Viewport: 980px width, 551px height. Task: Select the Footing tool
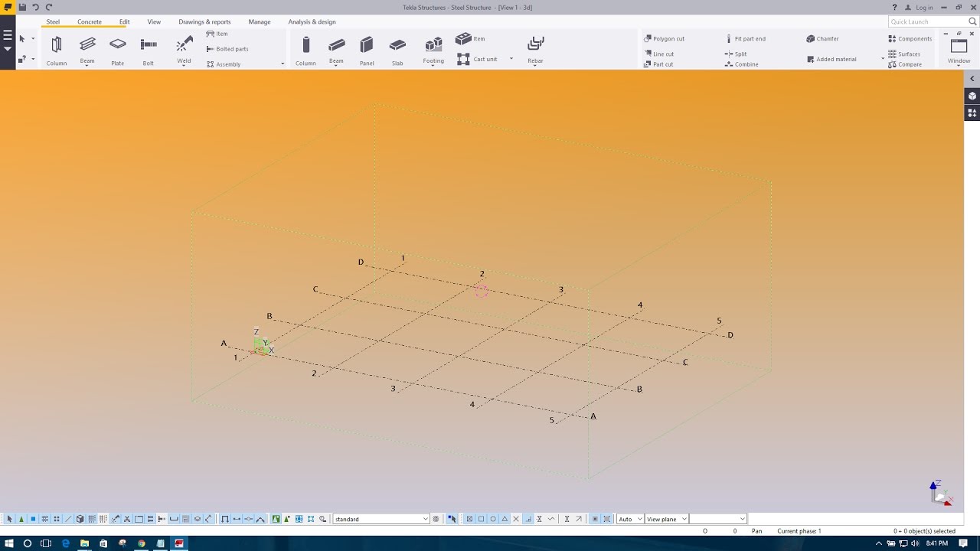(433, 48)
